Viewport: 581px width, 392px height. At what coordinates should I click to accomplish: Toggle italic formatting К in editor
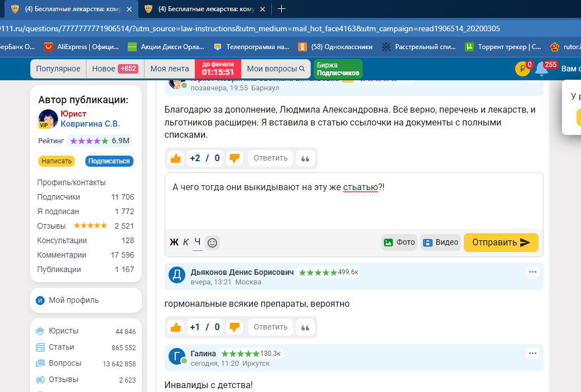coord(186,242)
